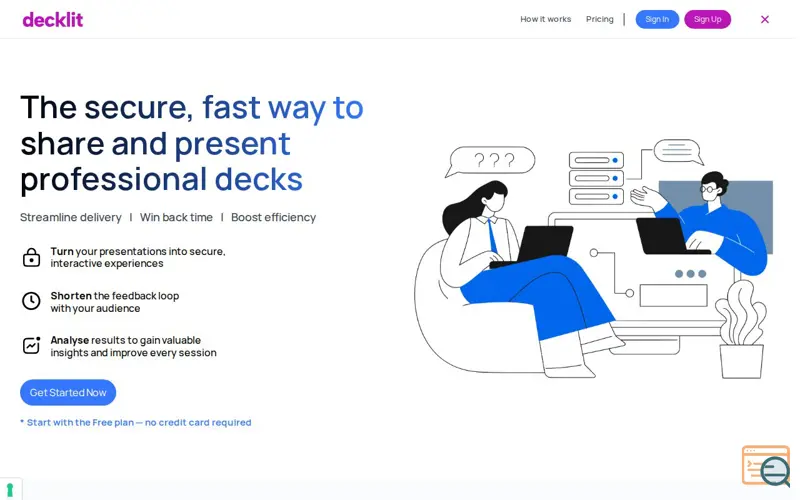Screen dimensions: 800x500
Task: Click the chart icon beside Analyse results
Action: [31, 345]
